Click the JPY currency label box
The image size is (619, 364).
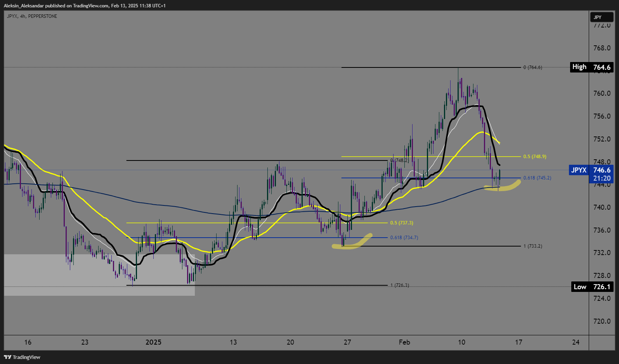pos(602,17)
